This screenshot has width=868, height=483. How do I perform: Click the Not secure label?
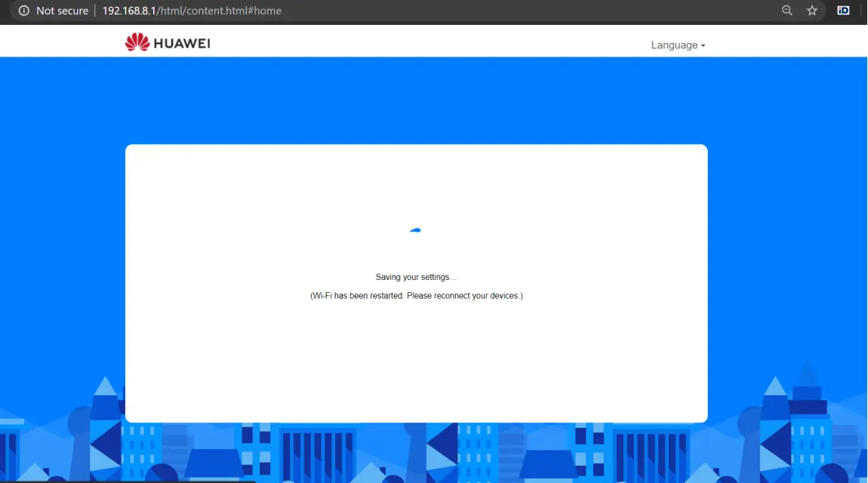coord(62,11)
